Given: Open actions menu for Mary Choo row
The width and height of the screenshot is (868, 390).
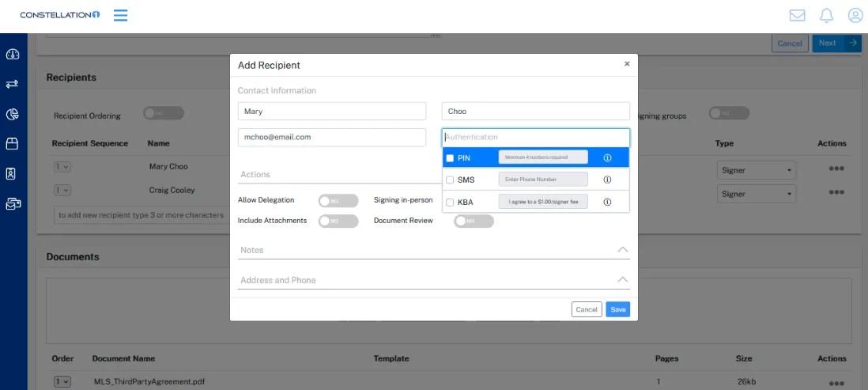Looking at the screenshot, I should (836, 168).
